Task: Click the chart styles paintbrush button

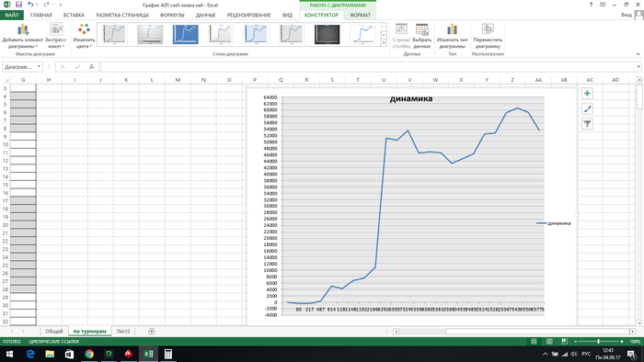Action: [x=587, y=108]
